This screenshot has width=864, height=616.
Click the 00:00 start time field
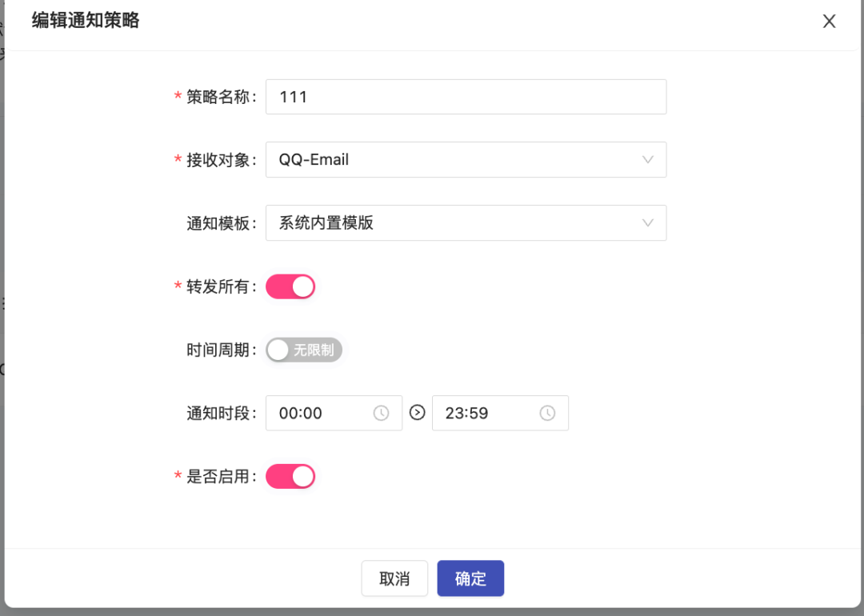334,414
